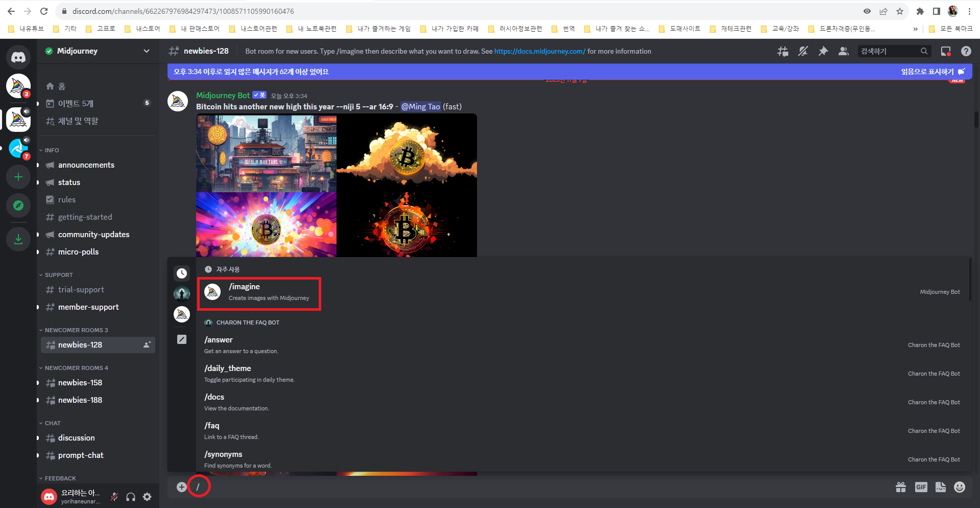Viewport: 980px width, 508px height.
Task: Open the generated Bitcoin image grid
Action: pos(337,186)
